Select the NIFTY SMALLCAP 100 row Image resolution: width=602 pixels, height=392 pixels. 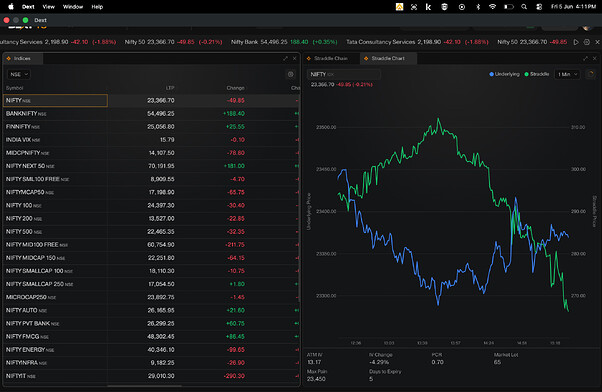(151, 271)
